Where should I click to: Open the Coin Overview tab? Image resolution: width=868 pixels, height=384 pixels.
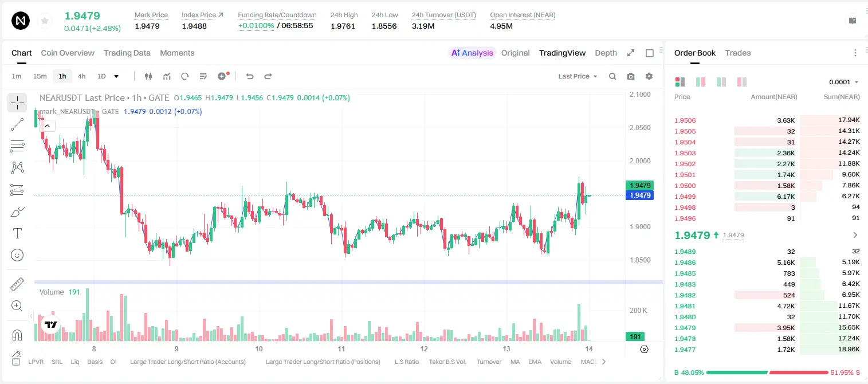(x=68, y=53)
